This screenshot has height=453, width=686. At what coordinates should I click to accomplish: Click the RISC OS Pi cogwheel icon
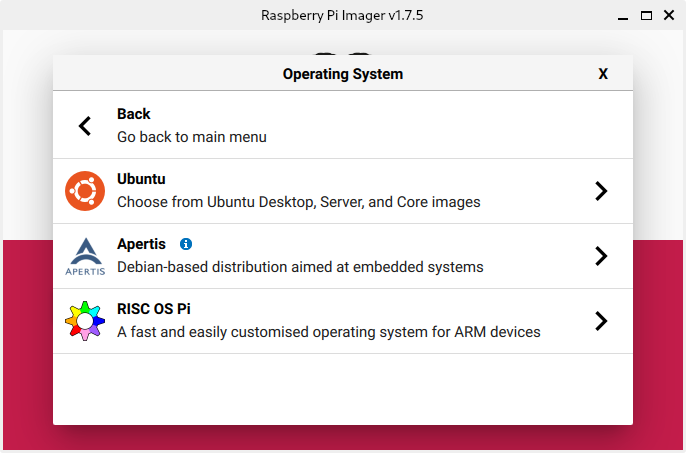(85, 321)
